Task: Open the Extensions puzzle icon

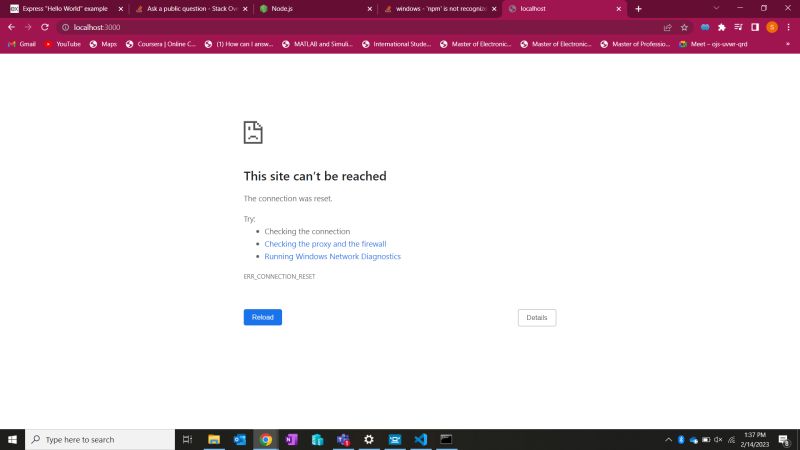Action: tap(721, 28)
